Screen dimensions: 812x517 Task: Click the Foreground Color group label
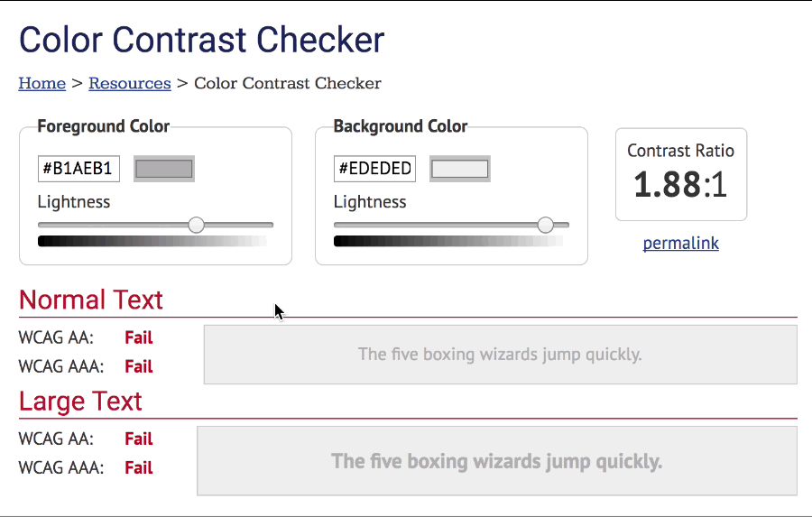pyautogui.click(x=103, y=126)
